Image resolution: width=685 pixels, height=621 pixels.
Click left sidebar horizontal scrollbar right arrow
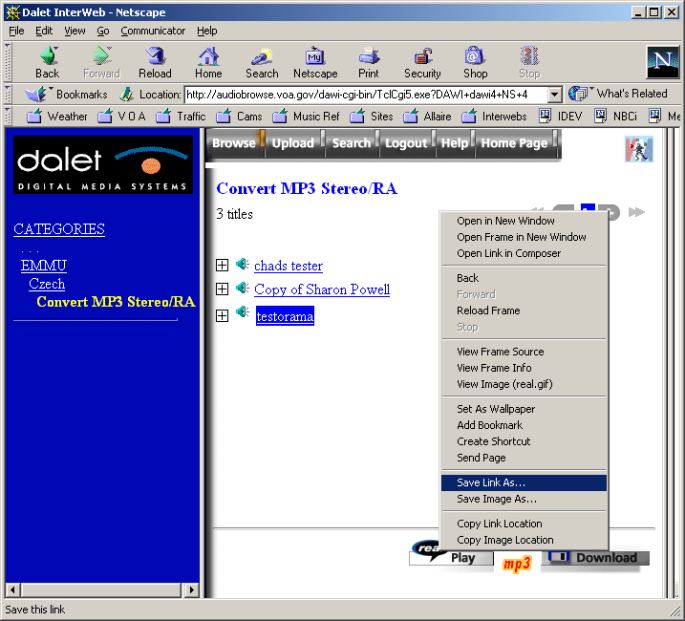tap(191, 590)
